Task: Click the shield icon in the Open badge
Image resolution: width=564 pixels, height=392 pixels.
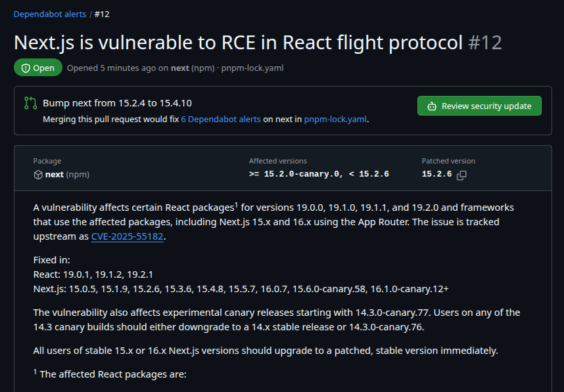Action: (26, 68)
